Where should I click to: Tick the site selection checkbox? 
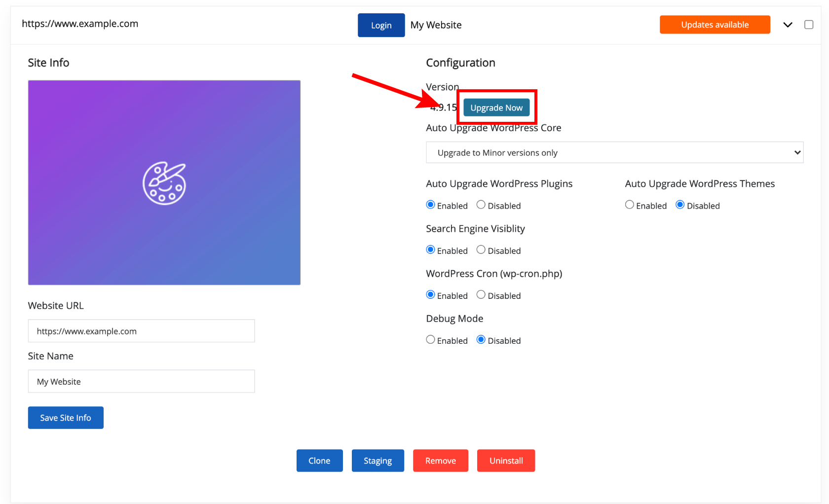pyautogui.click(x=809, y=25)
